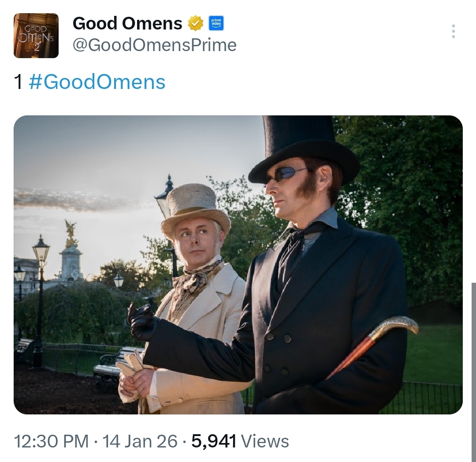Click the Prime Video affiliate badge
Image resolution: width=476 pixels, height=462 pixels.
216,23
